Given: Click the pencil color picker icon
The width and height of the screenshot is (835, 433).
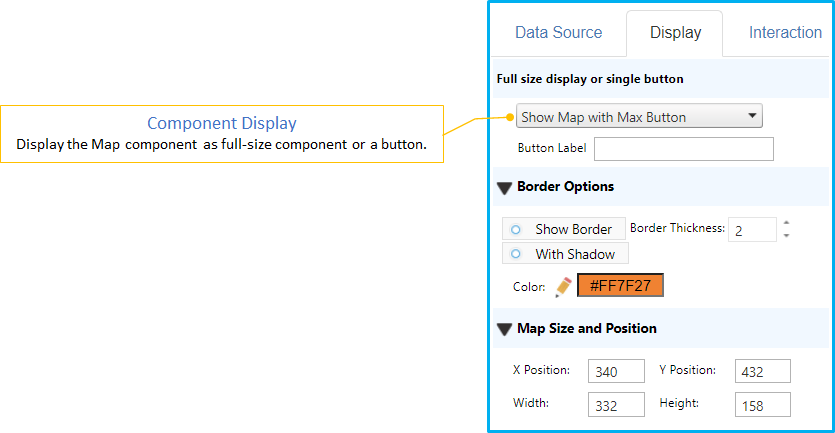Looking at the screenshot, I should tap(563, 286).
